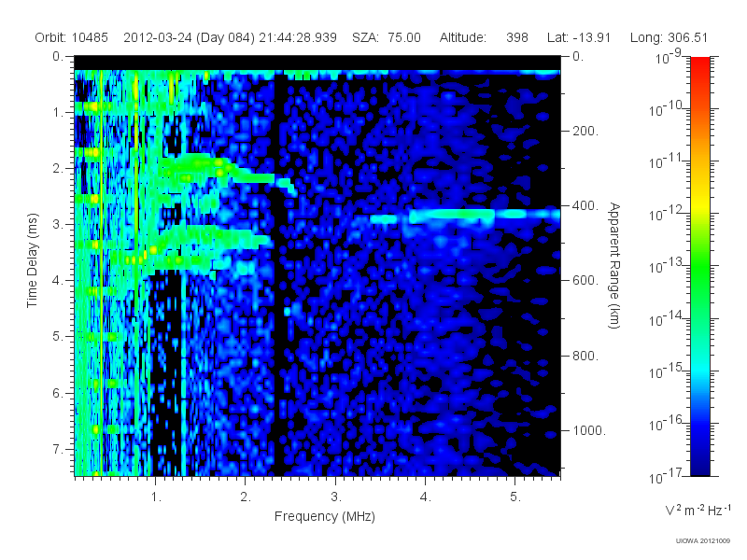Click frequency tick label 5.

515,497
